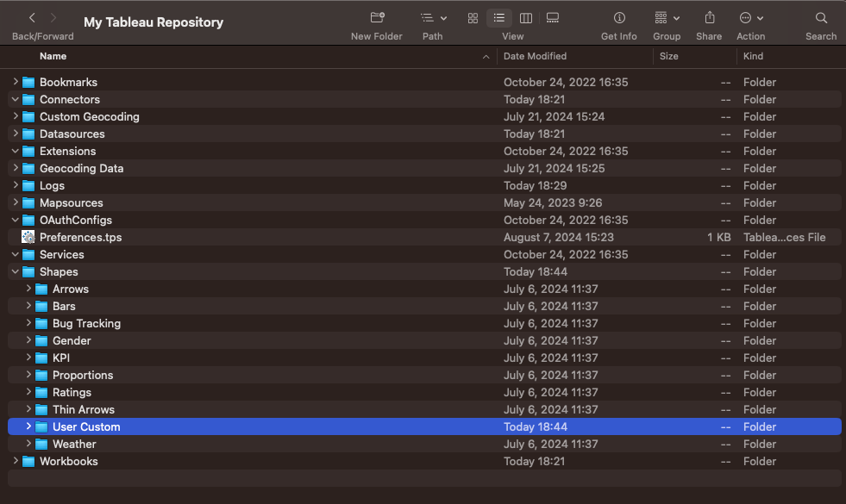Select the OAuthConfigs folder name

tap(76, 220)
